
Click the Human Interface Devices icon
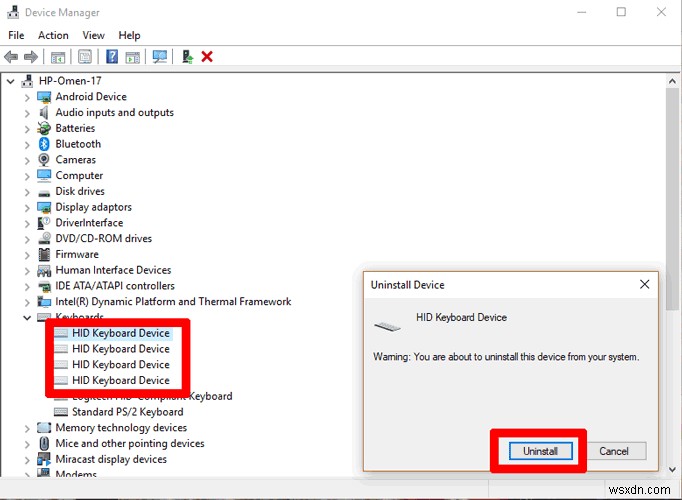click(x=44, y=270)
